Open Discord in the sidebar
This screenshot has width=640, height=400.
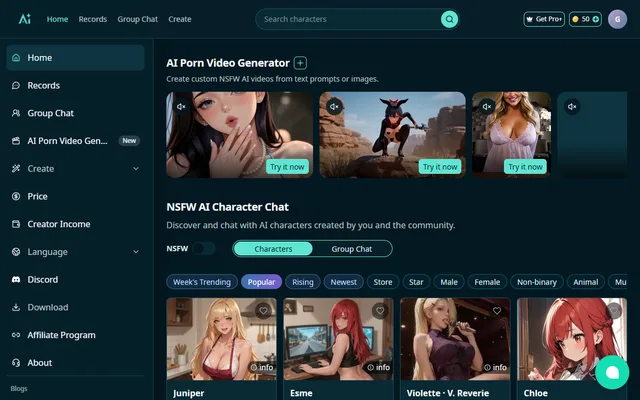(x=75, y=280)
